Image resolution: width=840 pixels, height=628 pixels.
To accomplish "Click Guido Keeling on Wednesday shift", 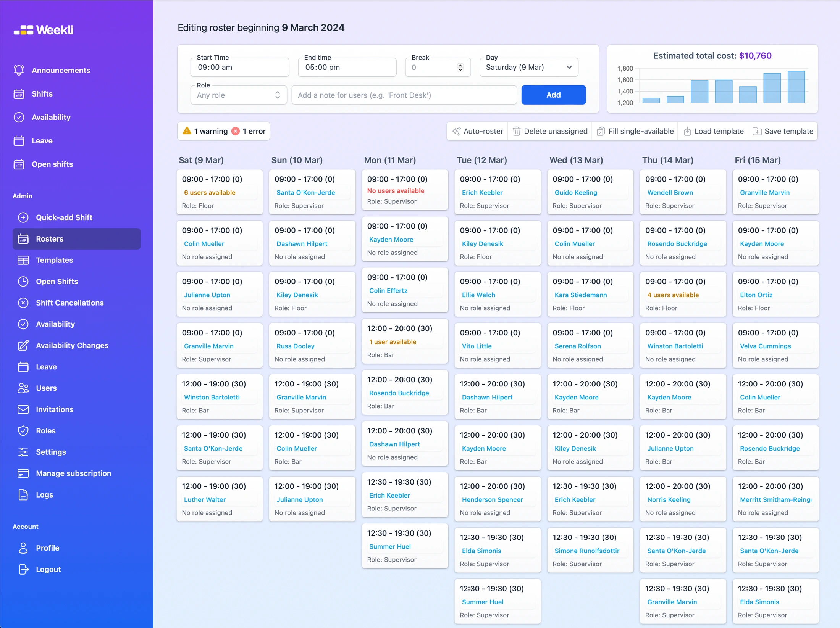I will [x=576, y=193].
